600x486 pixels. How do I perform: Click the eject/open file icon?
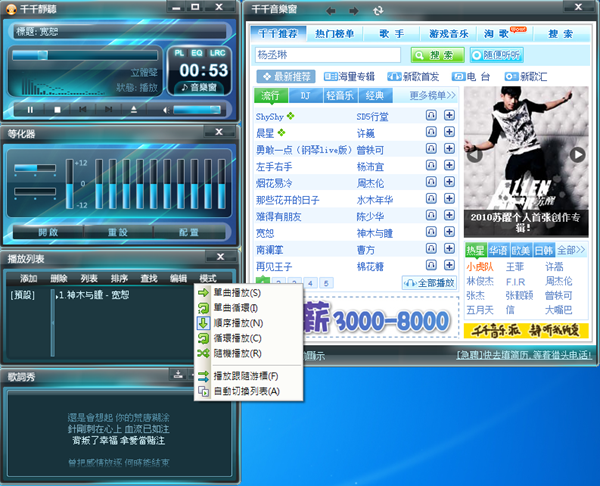(134, 109)
